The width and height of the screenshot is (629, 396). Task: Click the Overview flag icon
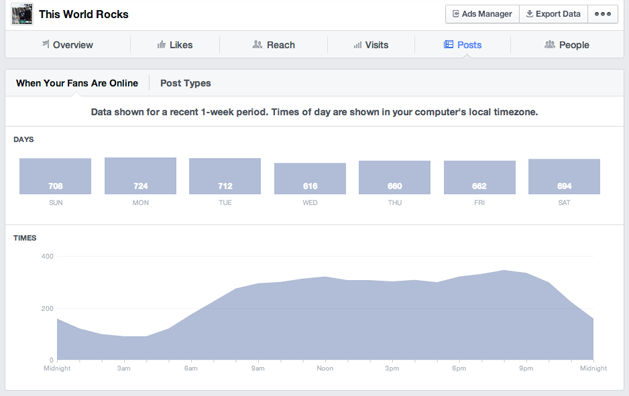pos(46,44)
